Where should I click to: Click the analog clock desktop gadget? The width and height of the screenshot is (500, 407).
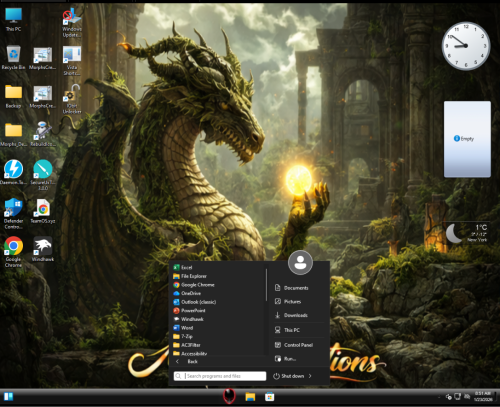(466, 46)
